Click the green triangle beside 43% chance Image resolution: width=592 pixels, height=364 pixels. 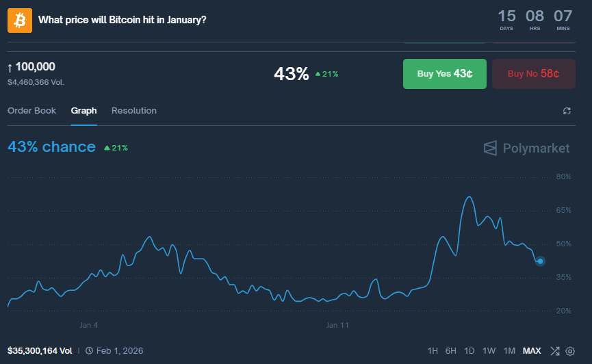107,148
